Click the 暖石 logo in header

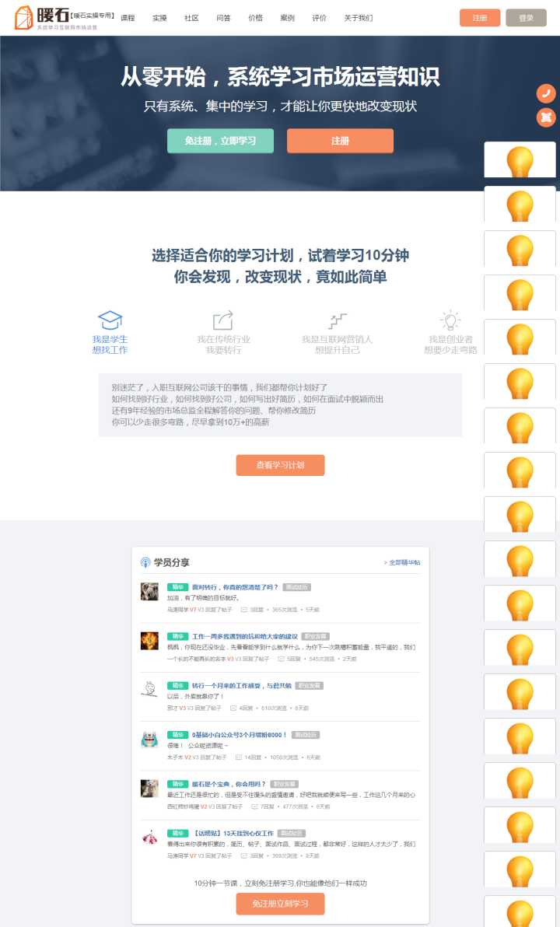click(65, 18)
